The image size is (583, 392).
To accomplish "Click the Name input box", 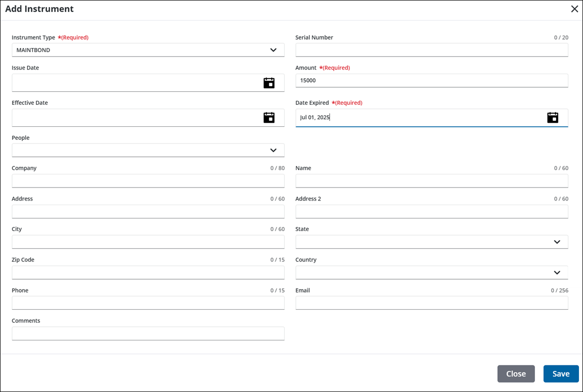I will coord(431,181).
